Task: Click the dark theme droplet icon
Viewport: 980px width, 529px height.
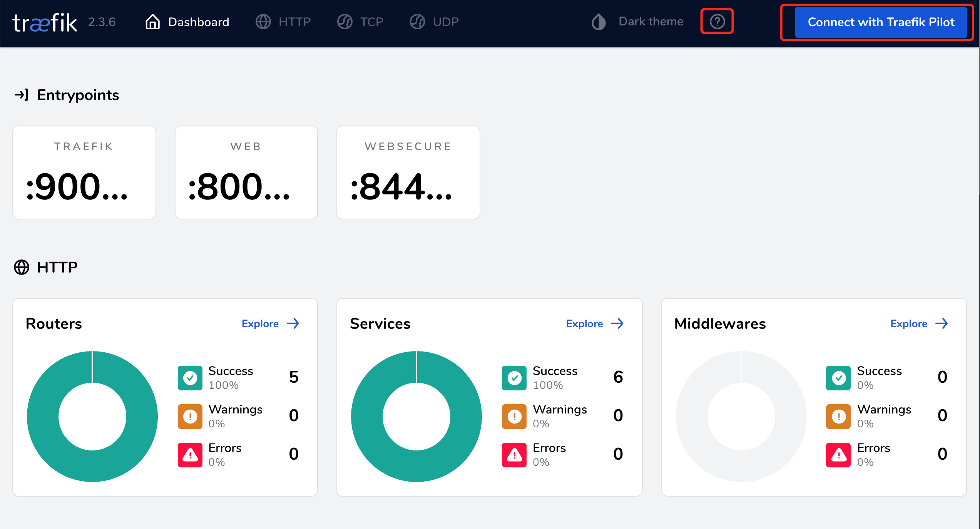Action: pos(599,22)
